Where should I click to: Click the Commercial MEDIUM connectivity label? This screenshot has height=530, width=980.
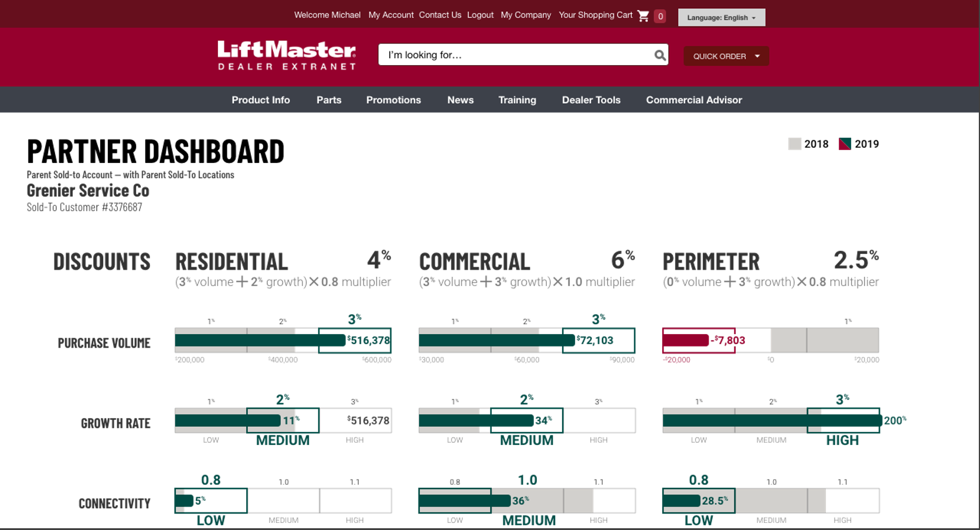[529, 521]
